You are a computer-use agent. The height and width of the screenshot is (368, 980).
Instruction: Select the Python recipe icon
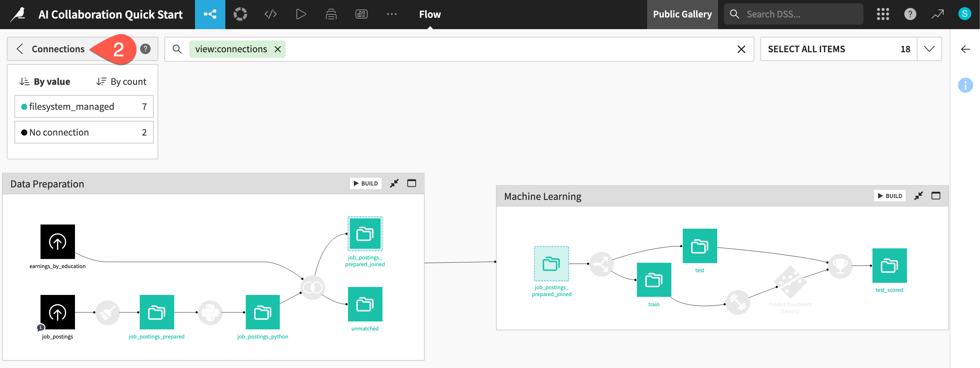[x=210, y=312]
